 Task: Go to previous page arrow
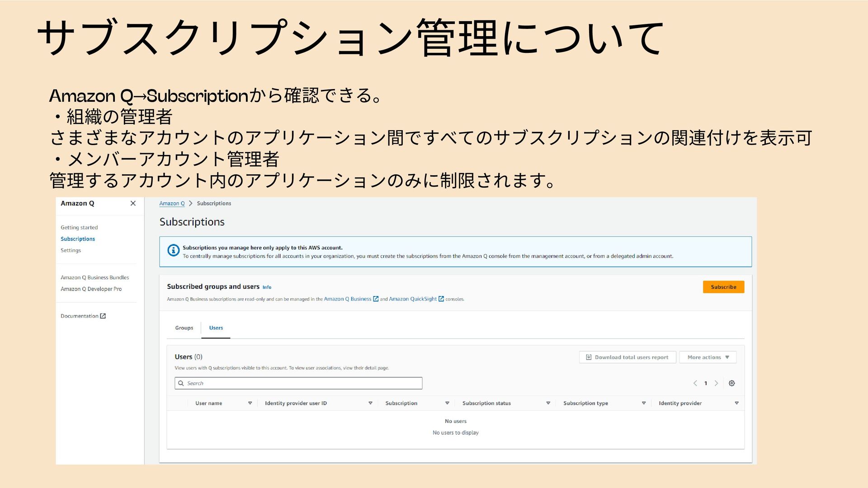tap(695, 383)
